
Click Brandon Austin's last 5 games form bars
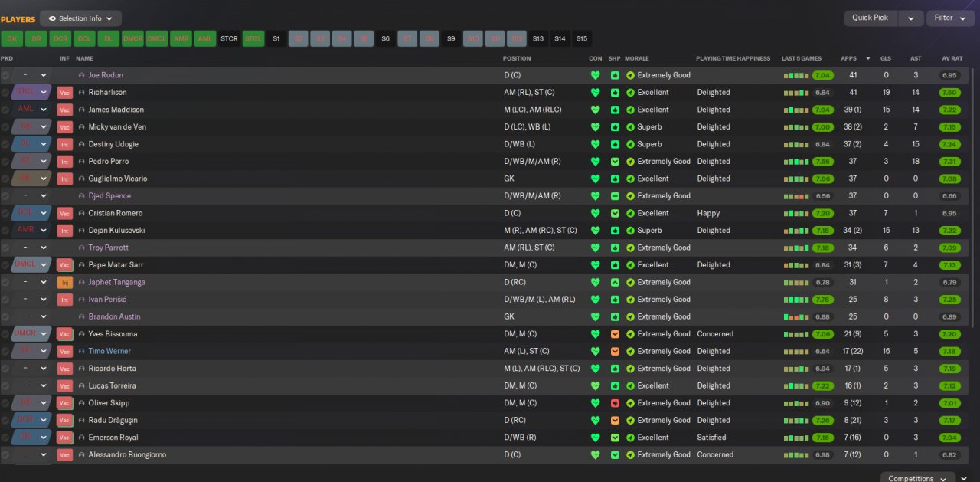pyautogui.click(x=797, y=316)
